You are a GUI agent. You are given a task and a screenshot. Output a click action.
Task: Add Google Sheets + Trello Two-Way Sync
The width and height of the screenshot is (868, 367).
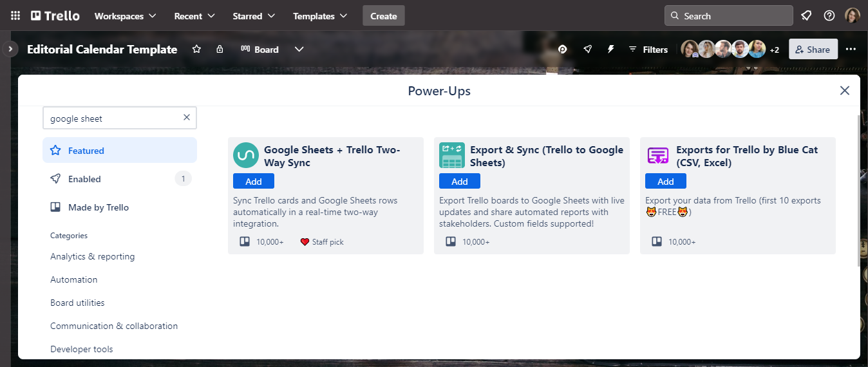[254, 182]
